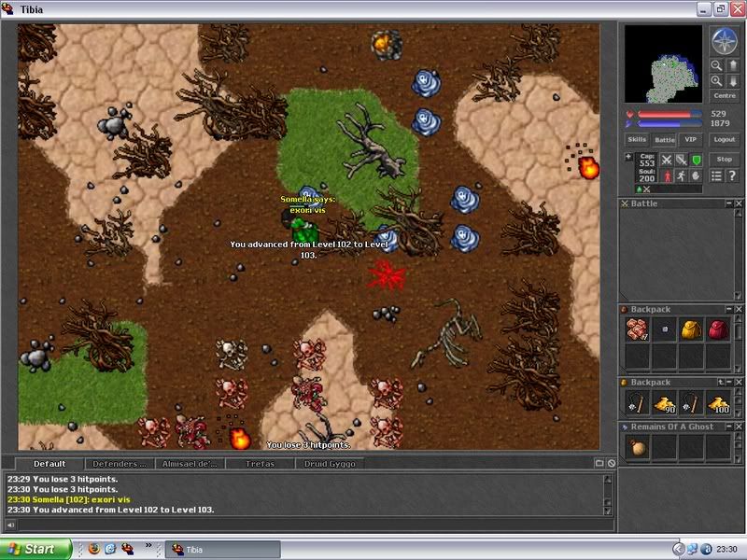Close the Remains Of A Ghost panel
The image size is (747, 560).
tap(739, 427)
